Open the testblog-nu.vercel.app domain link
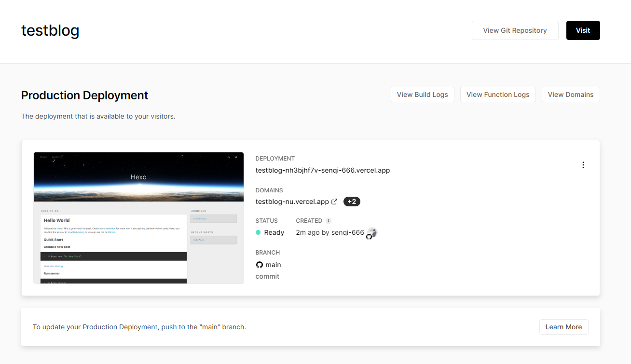 point(292,202)
